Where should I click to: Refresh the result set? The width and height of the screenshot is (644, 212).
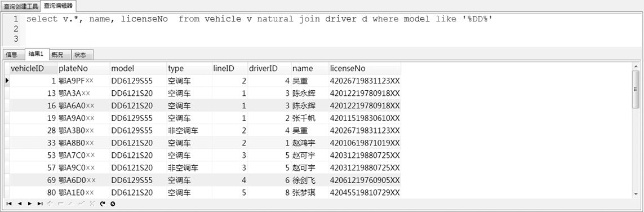103,204
